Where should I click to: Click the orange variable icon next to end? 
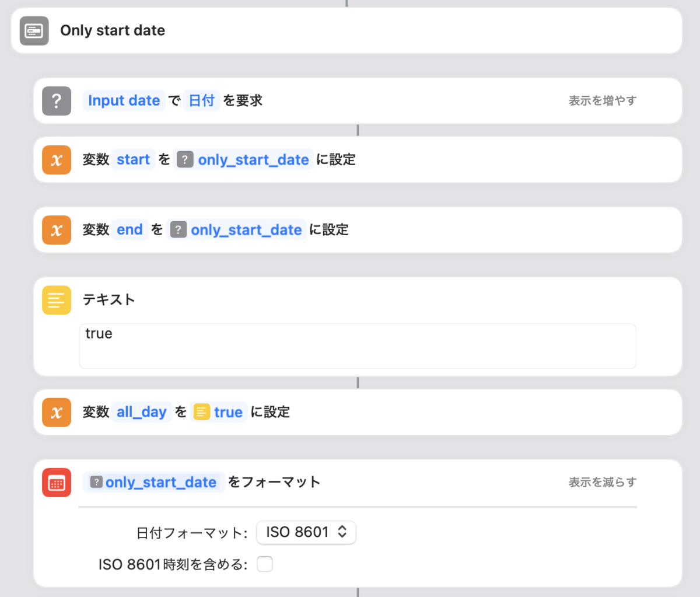pos(55,229)
